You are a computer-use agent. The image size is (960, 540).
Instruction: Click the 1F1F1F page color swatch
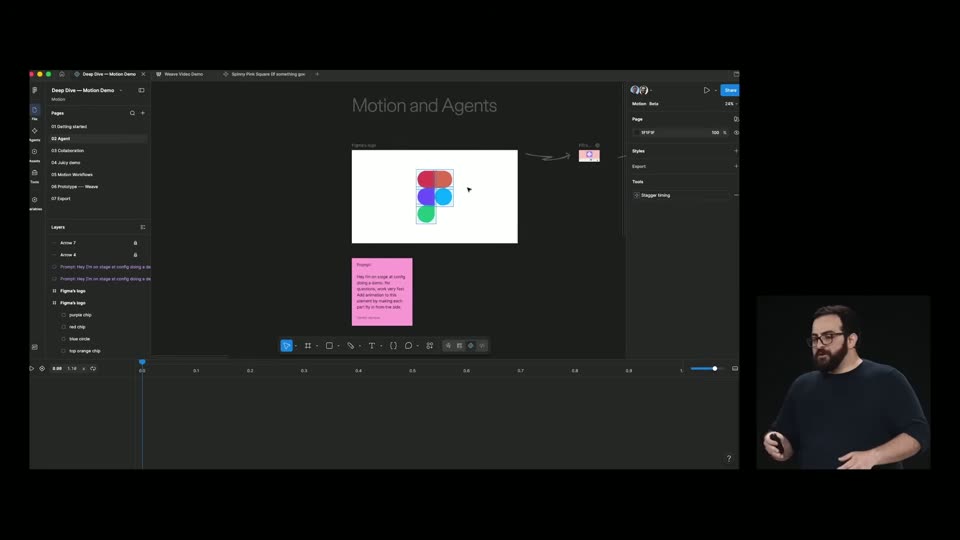click(637, 133)
